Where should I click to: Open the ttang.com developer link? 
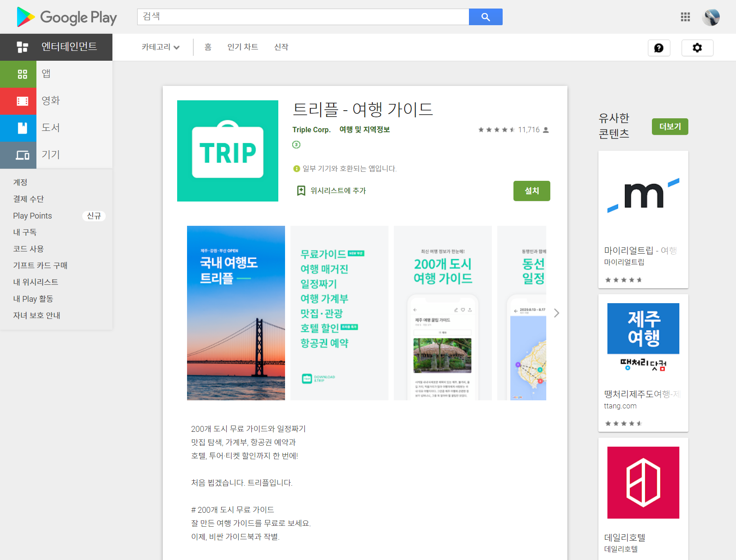(620, 406)
